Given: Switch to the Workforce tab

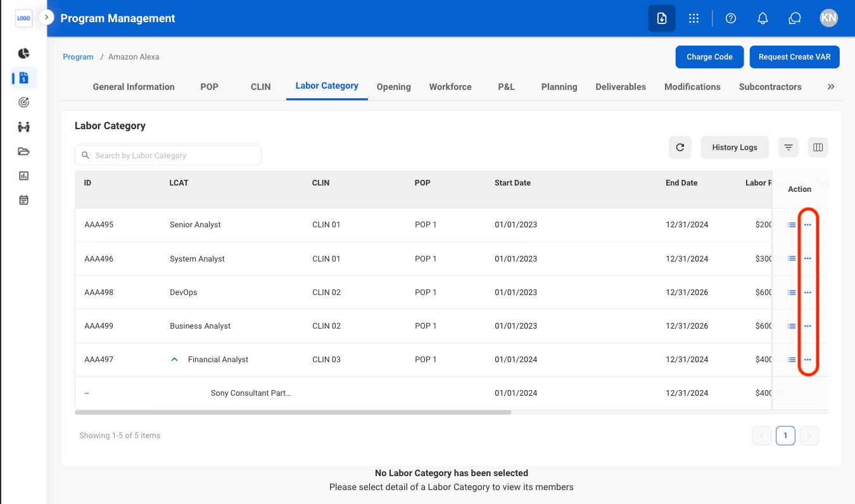Looking at the screenshot, I should coord(450,87).
